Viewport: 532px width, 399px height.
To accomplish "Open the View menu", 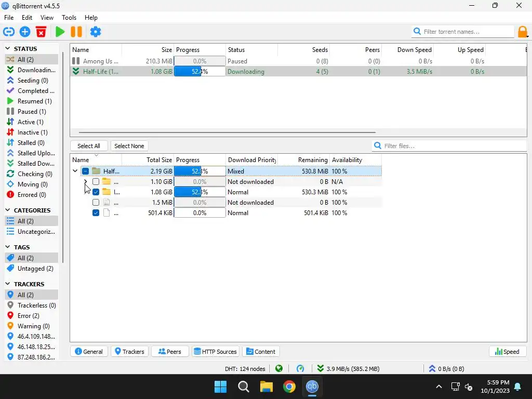I will [x=47, y=18].
